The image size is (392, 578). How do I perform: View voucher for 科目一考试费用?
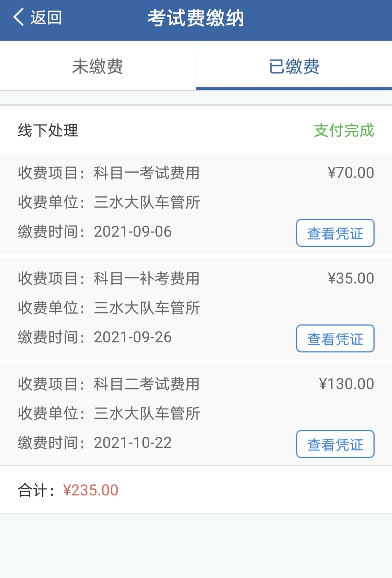tap(335, 233)
